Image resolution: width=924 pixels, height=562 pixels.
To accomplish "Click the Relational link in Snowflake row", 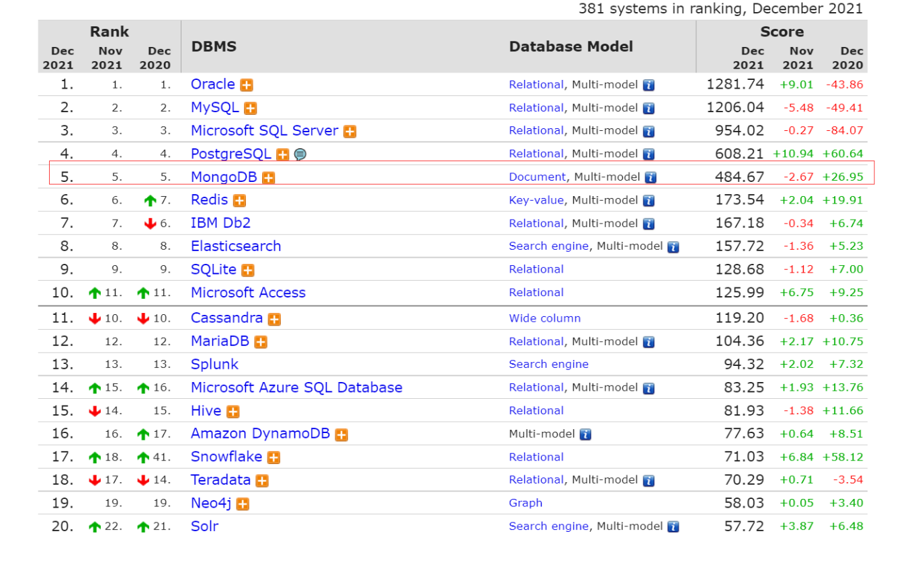I will (536, 457).
